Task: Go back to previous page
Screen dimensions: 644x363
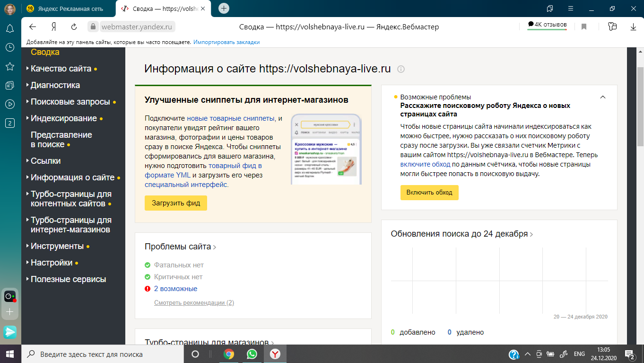Action: (33, 27)
